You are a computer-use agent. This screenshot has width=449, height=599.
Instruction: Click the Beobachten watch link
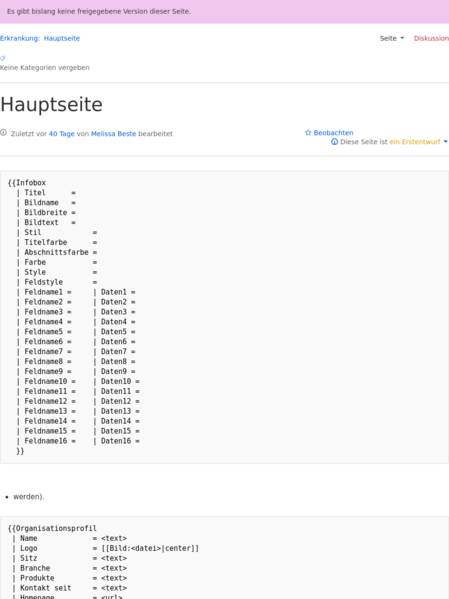[x=333, y=133]
